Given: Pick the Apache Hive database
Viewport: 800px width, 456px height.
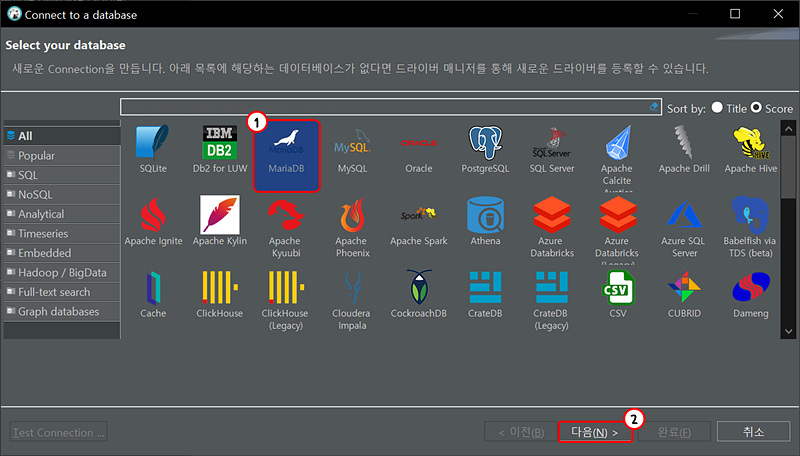Looking at the screenshot, I should pos(751,149).
